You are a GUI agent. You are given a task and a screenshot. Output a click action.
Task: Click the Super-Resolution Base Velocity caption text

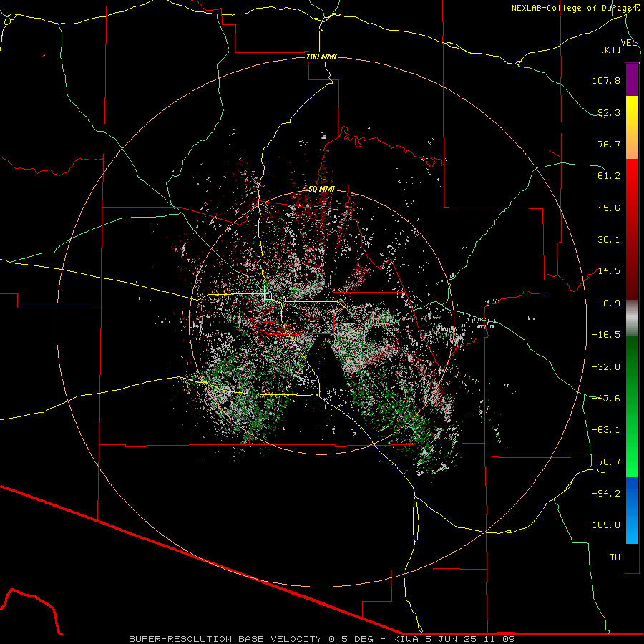[x=322, y=639]
